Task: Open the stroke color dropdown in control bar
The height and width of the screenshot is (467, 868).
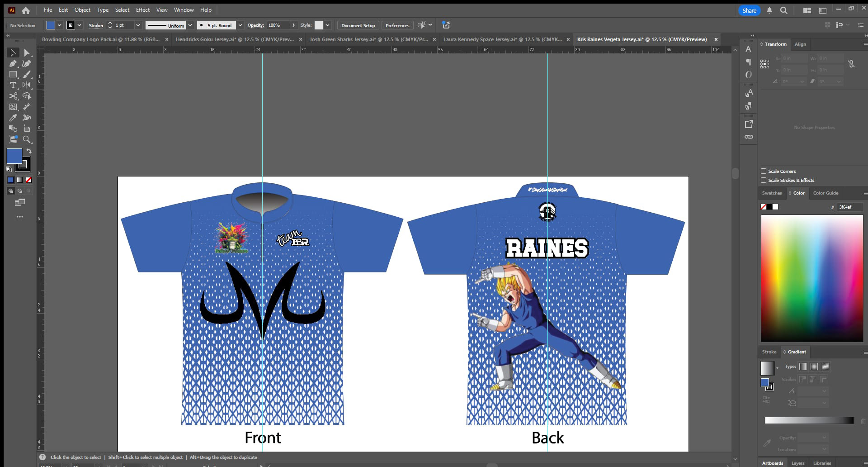Action: pos(80,25)
